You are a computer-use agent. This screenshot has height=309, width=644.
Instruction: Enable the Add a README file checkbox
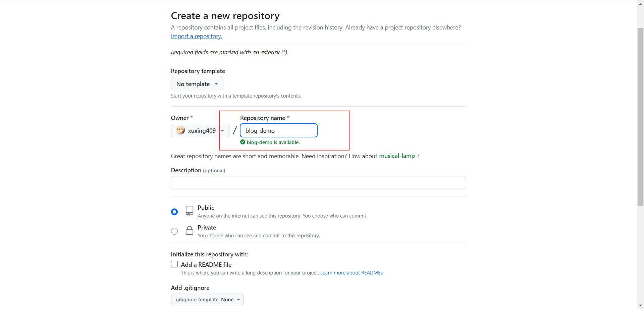tap(174, 264)
